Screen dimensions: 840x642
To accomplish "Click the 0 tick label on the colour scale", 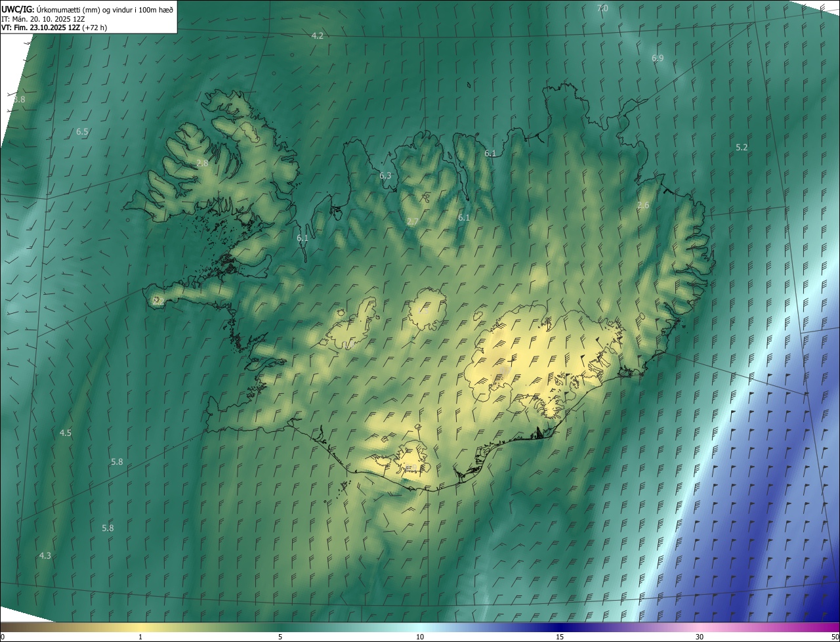I will pos(3,637).
